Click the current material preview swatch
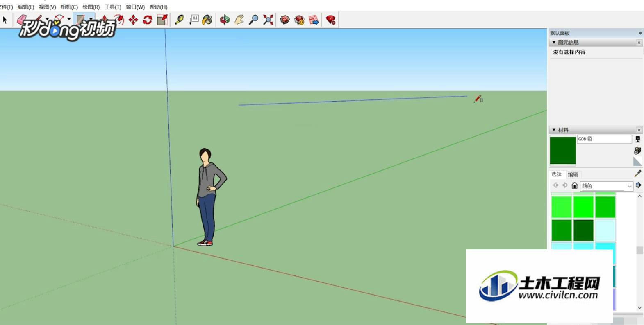The image size is (644, 325). pyautogui.click(x=562, y=151)
